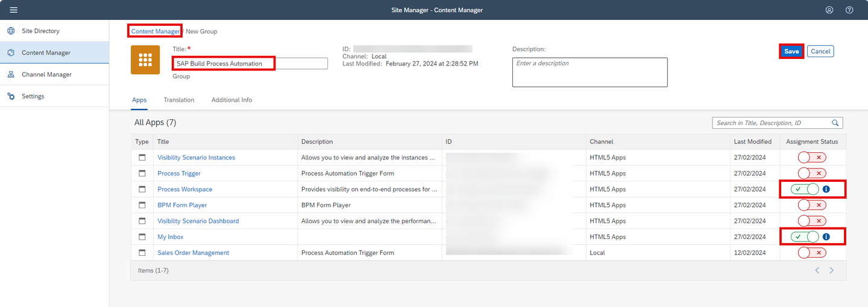Open Channel Manager in sidebar
Screen dimensions: 868x307
(x=54, y=75)
